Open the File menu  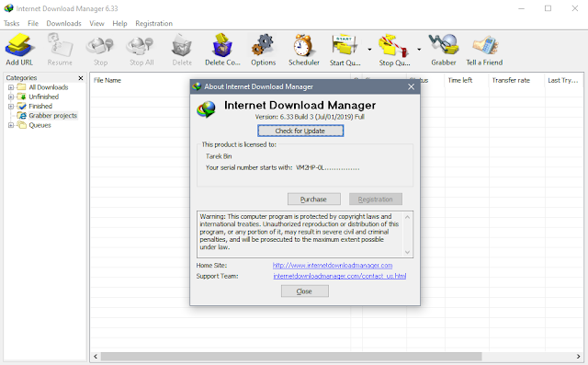(33, 23)
